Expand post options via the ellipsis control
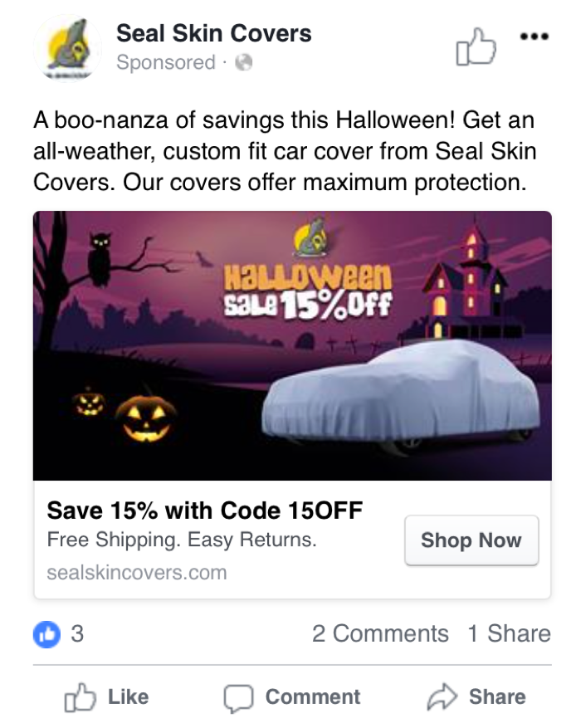The width and height of the screenshot is (576, 728). tap(535, 37)
